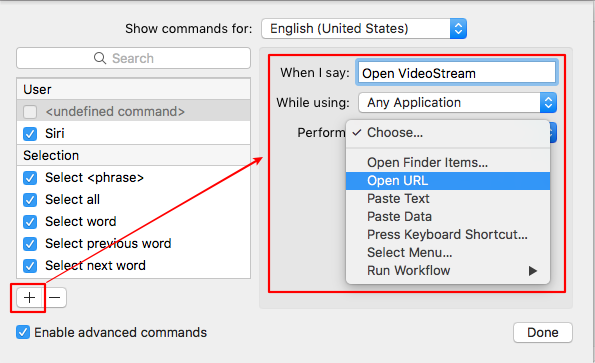Click the minus button to remove command
This screenshot has width=595, height=363.
pos(55,298)
